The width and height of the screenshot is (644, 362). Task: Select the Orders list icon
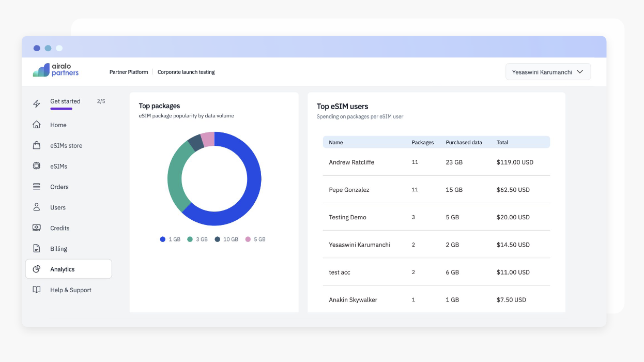36,187
